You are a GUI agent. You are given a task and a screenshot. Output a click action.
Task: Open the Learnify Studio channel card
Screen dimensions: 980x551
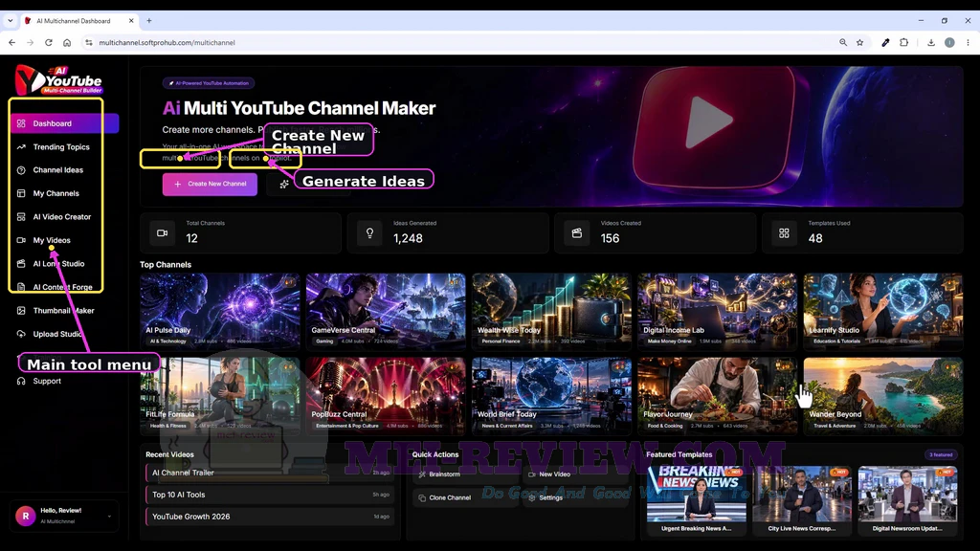[883, 311]
